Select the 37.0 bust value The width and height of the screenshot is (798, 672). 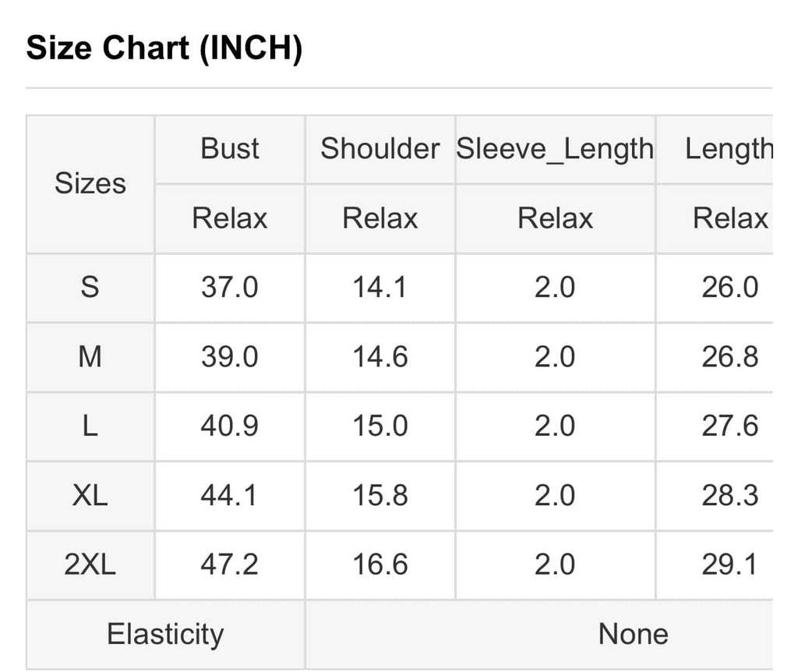tap(230, 288)
